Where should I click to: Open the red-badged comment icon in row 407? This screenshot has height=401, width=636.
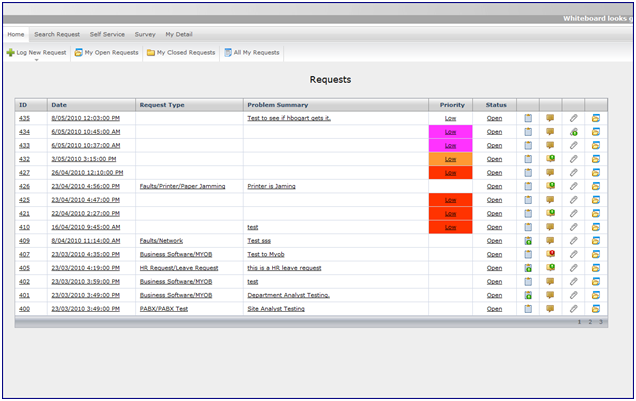coord(550,254)
